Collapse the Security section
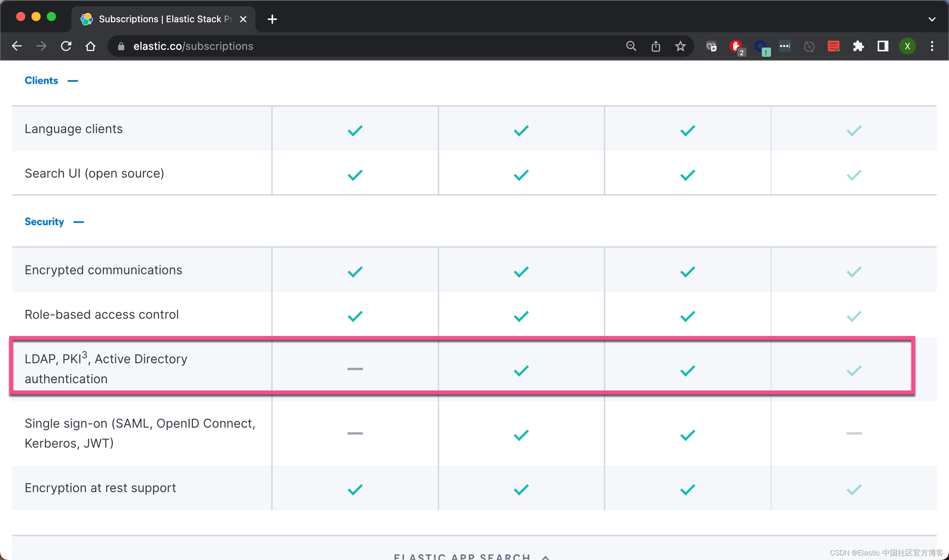The width and height of the screenshot is (949, 560). (x=78, y=222)
